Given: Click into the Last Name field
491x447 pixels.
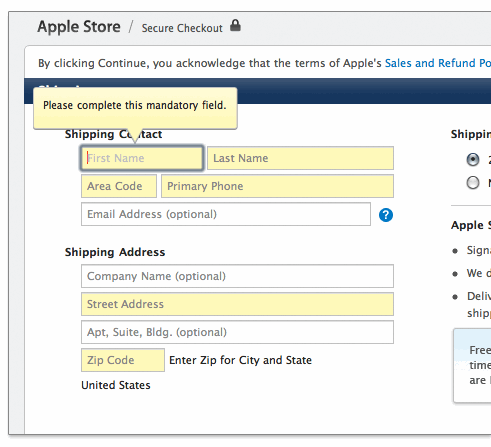Looking at the screenshot, I should tap(300, 158).
